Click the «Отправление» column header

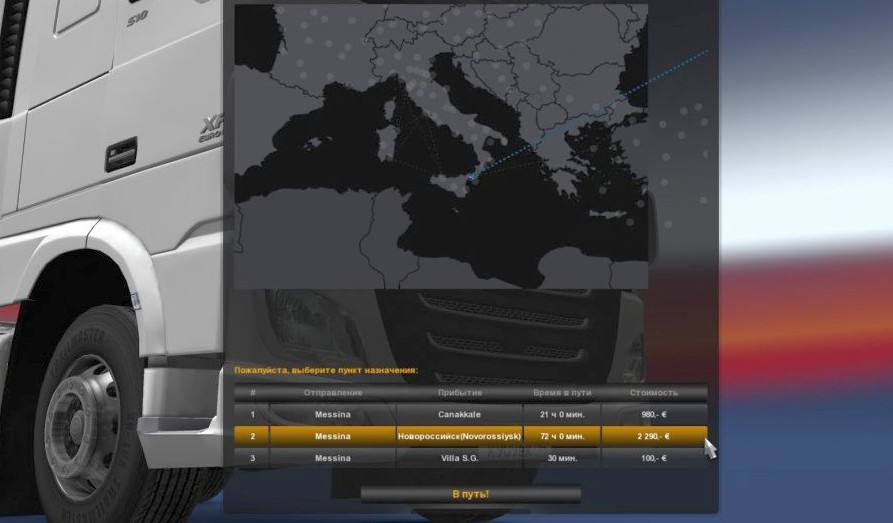(x=332, y=393)
